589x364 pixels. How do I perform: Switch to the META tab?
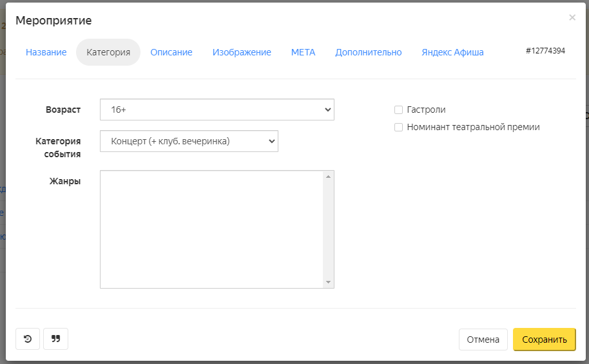coord(303,52)
